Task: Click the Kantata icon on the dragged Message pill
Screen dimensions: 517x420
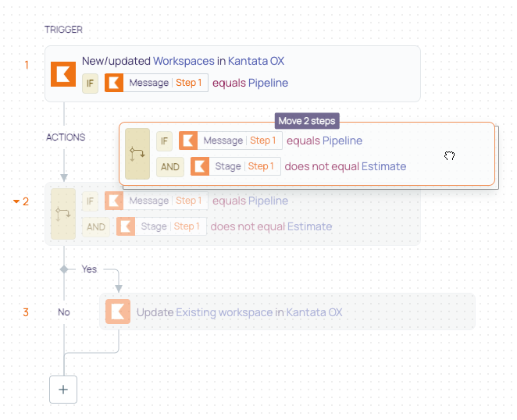Action: click(188, 141)
